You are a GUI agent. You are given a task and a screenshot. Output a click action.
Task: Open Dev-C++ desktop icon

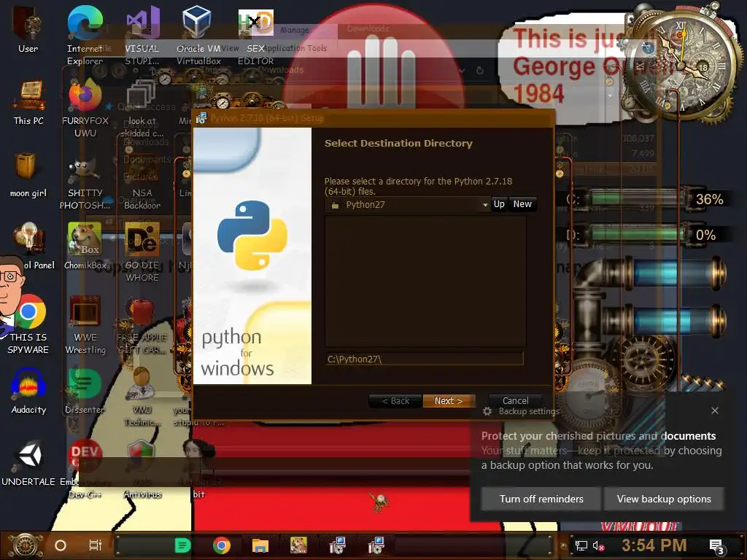pos(85,469)
